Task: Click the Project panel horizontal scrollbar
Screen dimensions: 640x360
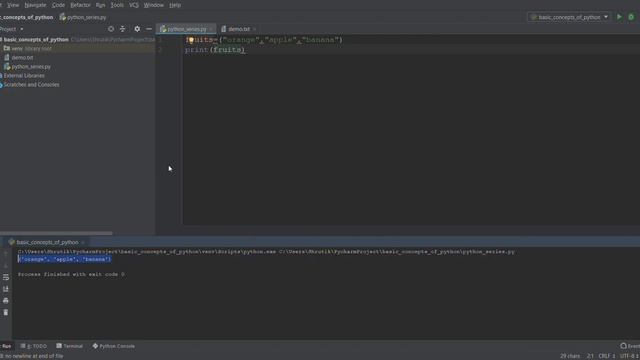Action: (56, 233)
